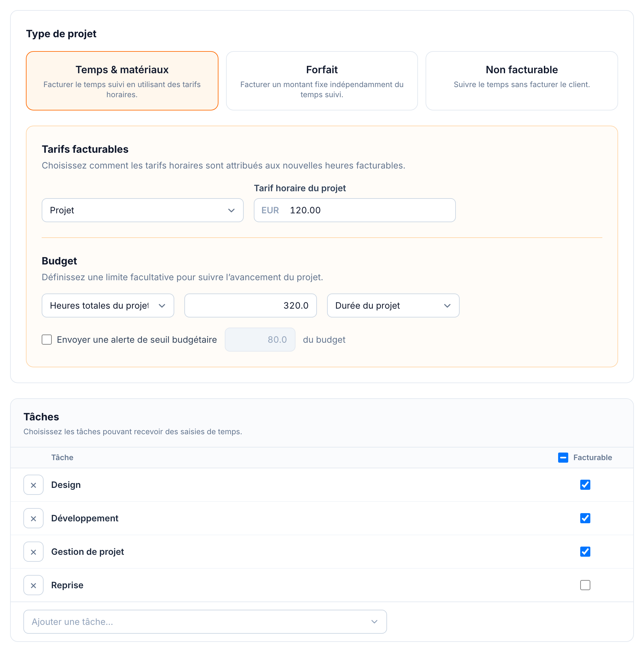The image size is (644, 652).
Task: Click the Tâche column header
Action: pyautogui.click(x=62, y=458)
